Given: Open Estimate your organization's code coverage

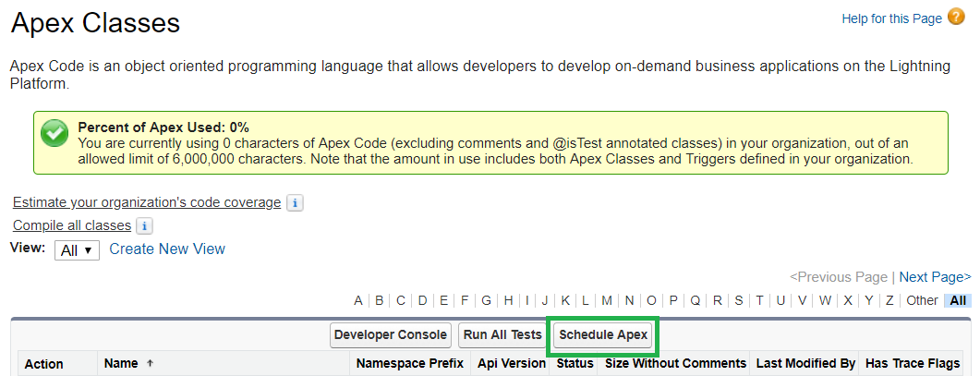Looking at the screenshot, I should click(147, 202).
